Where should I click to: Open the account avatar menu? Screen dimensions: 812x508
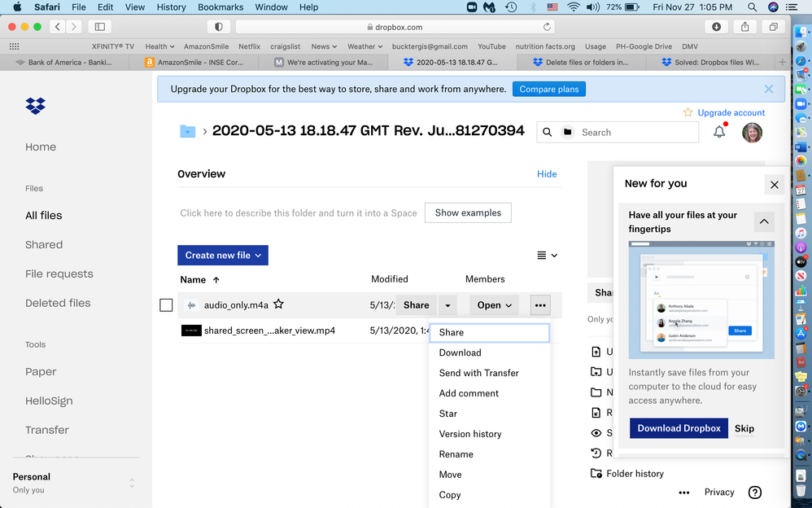coord(752,133)
